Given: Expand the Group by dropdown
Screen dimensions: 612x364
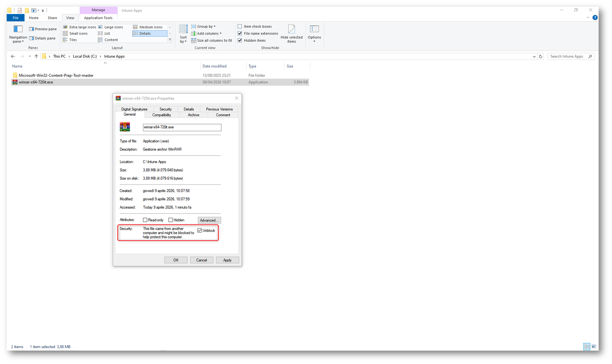Looking at the screenshot, I should [206, 26].
